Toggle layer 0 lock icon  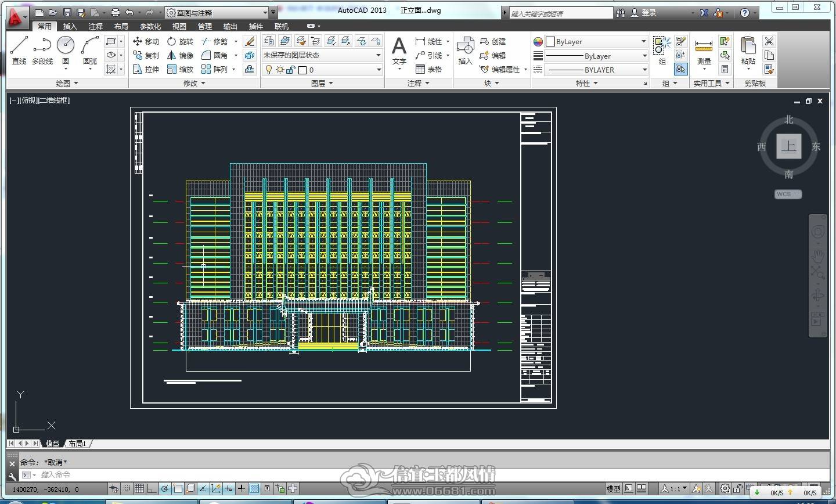[x=291, y=70]
